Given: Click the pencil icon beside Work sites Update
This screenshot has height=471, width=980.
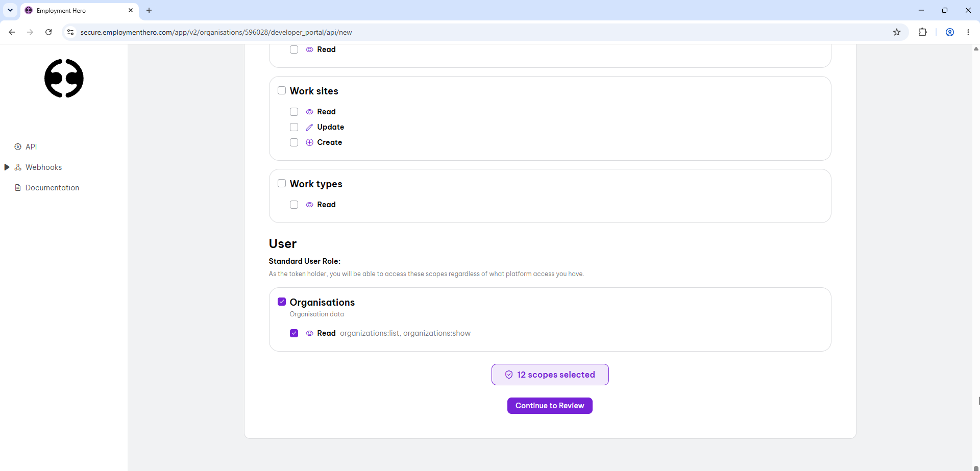Looking at the screenshot, I should [x=309, y=127].
